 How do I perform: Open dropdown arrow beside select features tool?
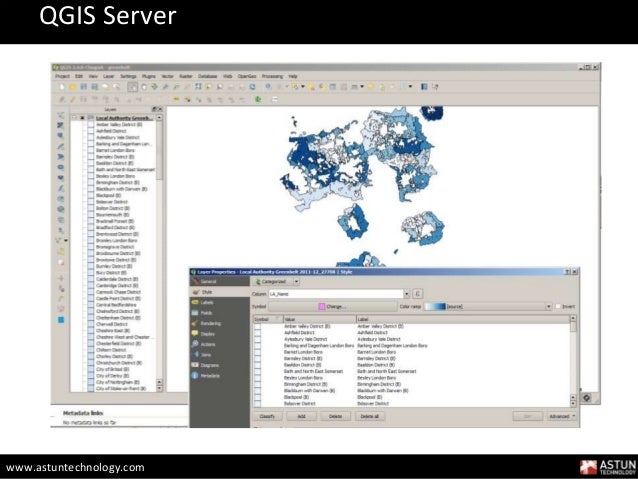pos(303,87)
